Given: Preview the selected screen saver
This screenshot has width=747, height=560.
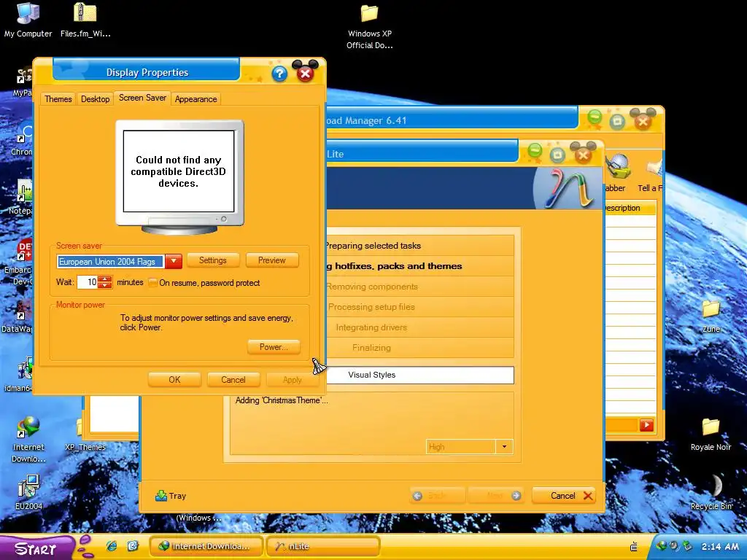Looking at the screenshot, I should tap(272, 260).
